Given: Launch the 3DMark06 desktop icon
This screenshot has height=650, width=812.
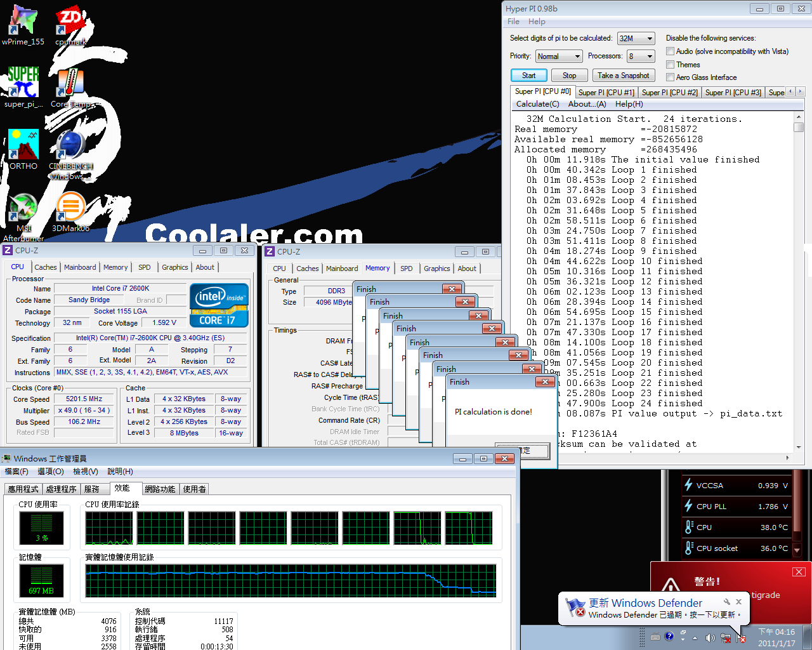Looking at the screenshot, I should tap(70, 209).
